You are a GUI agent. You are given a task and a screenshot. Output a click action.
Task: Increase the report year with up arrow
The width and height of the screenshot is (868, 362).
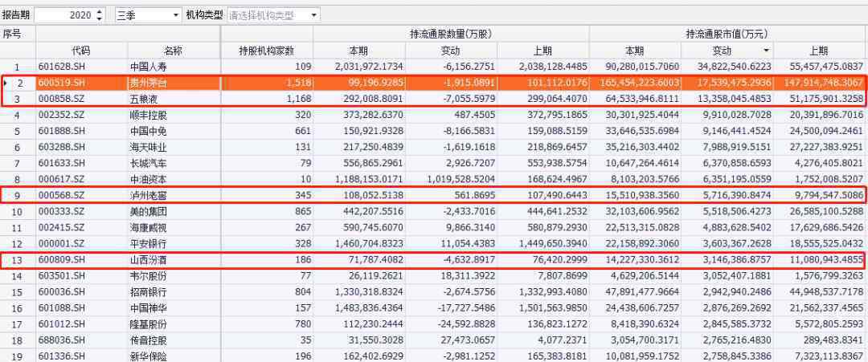pyautogui.click(x=99, y=11)
